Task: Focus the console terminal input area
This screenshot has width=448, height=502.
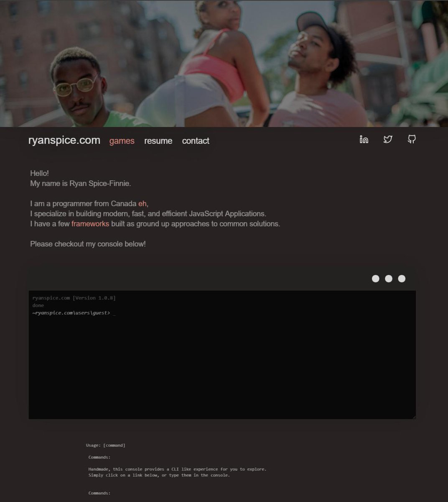Action: tap(222, 355)
